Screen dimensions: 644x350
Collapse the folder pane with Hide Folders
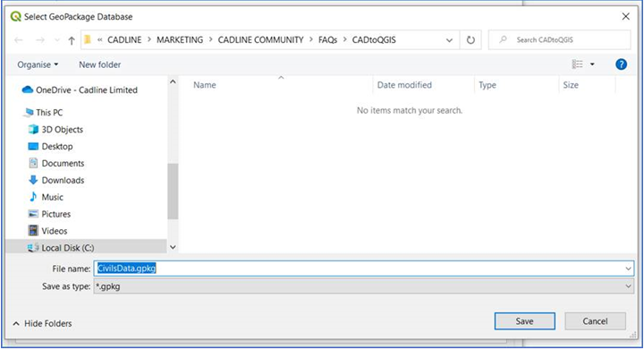[x=42, y=324]
